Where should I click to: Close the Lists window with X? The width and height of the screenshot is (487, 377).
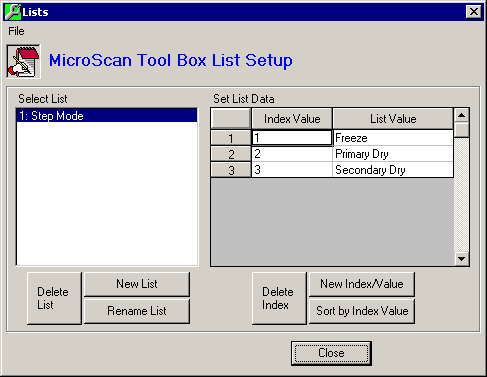pyautogui.click(x=474, y=12)
